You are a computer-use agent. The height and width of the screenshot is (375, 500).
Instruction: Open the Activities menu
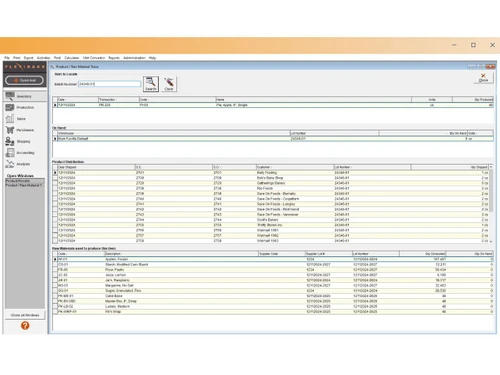[44, 58]
